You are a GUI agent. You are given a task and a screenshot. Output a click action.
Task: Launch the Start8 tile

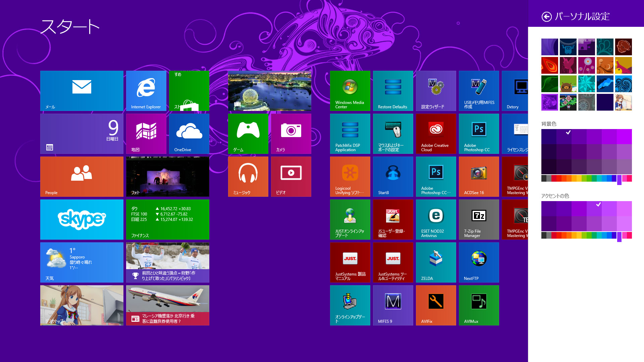[393, 177]
